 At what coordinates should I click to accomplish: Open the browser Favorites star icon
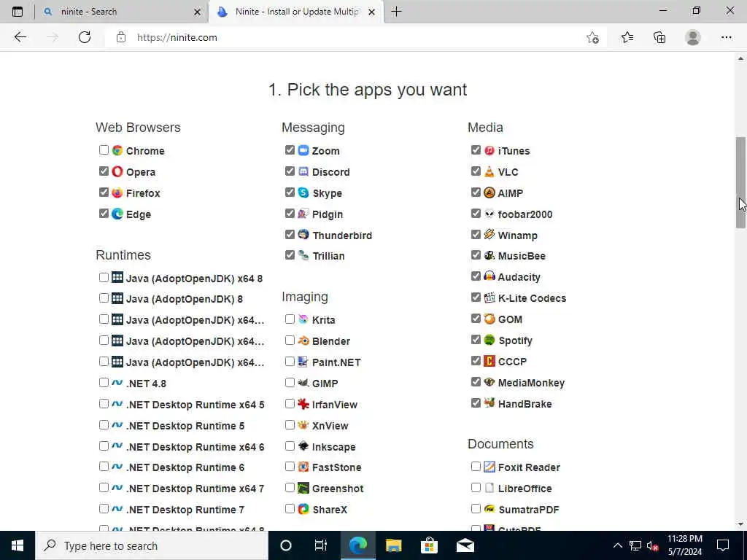point(627,37)
